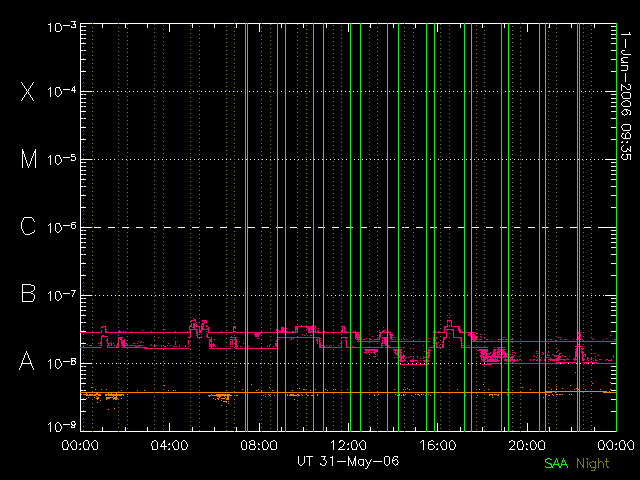Click the A flare class label
Screen dimensions: 640x480
pyautogui.click(x=27, y=361)
